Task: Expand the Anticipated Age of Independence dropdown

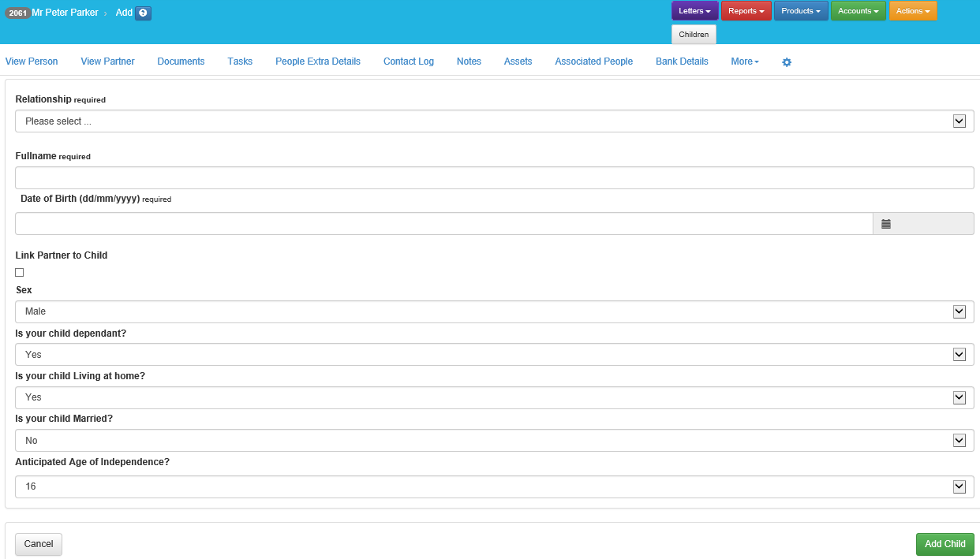Action: tap(494, 486)
